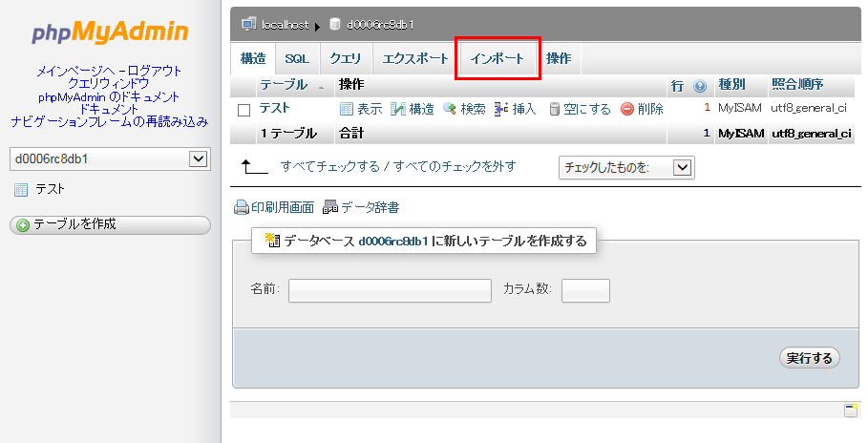Click the 表示 link for テスト

[370, 109]
